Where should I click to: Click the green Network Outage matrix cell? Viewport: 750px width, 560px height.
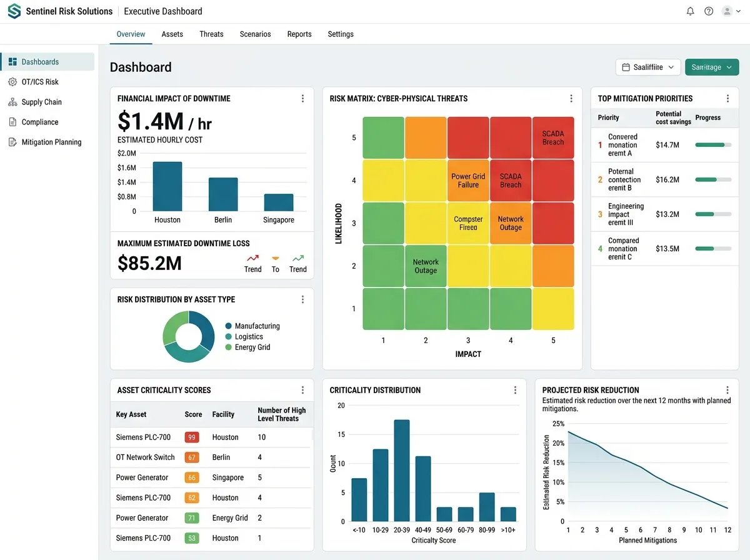click(426, 266)
